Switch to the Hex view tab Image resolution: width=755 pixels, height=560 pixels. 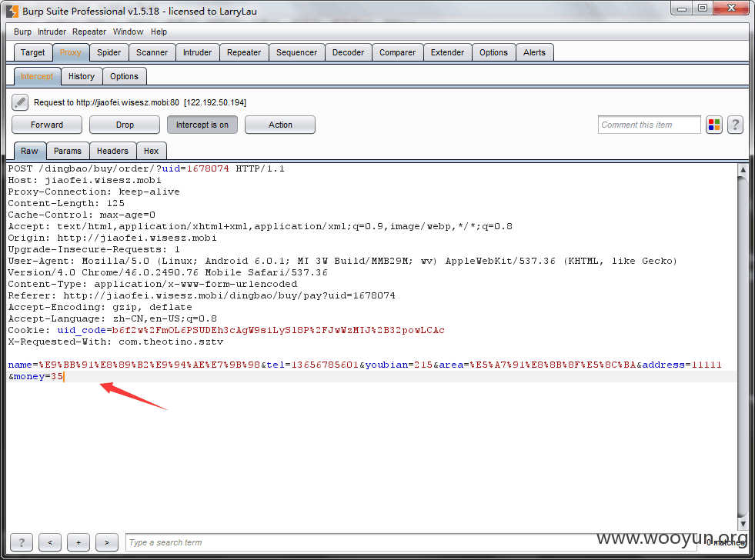point(151,151)
